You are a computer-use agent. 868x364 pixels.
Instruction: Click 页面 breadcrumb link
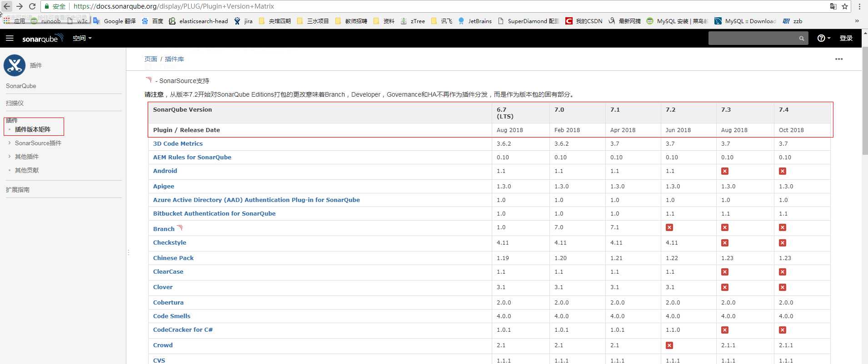[x=151, y=59]
